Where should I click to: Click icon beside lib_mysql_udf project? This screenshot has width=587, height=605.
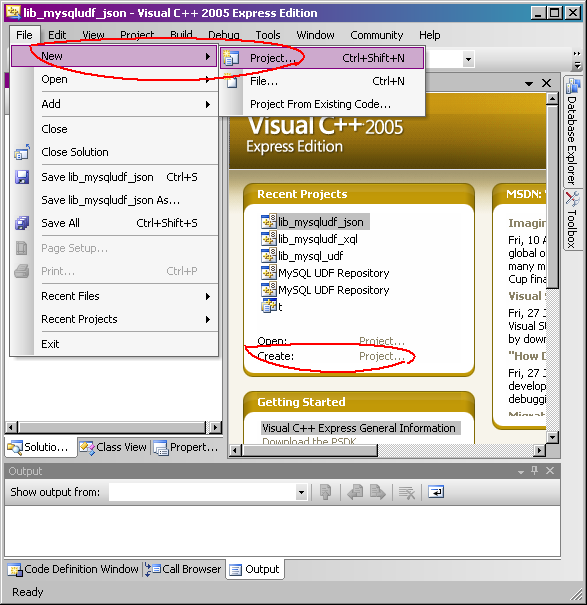(269, 256)
